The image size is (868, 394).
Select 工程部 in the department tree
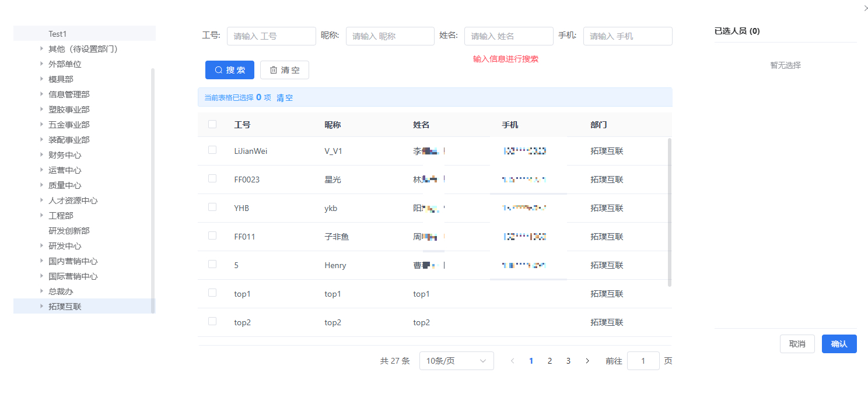[61, 216]
